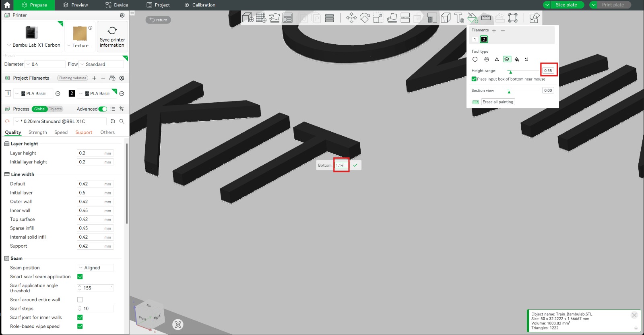Uncheck Place input box near mouse
This screenshot has height=335, width=644.
pos(474,79)
